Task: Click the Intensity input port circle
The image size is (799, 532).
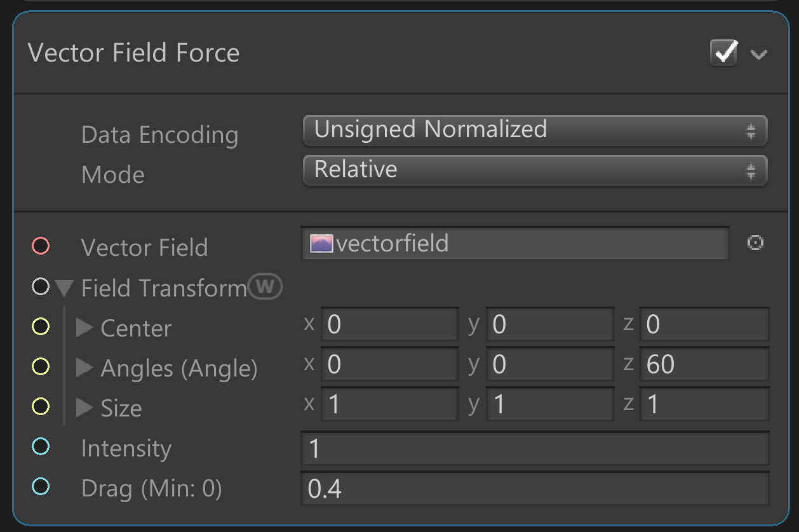Action: [x=41, y=447]
